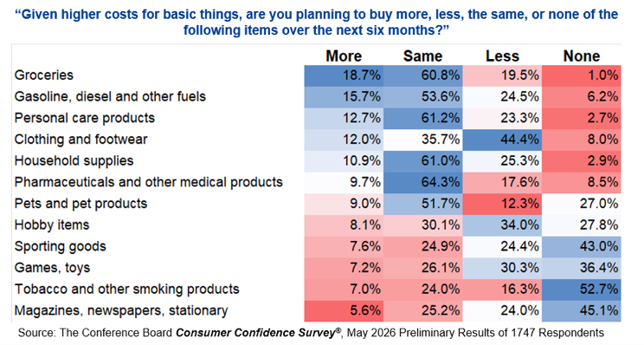The image size is (644, 345).
Task: Click the 18.7% Groceries More cell
Action: 344,75
